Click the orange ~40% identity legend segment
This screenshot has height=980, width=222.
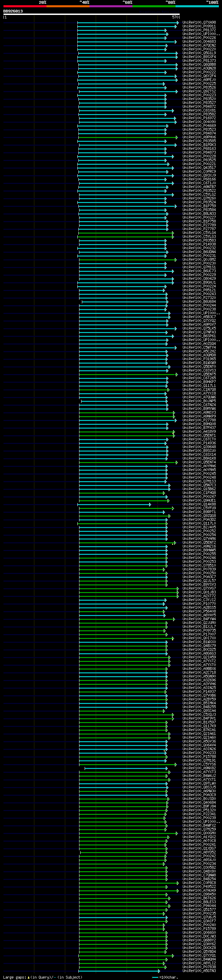(68, 6)
